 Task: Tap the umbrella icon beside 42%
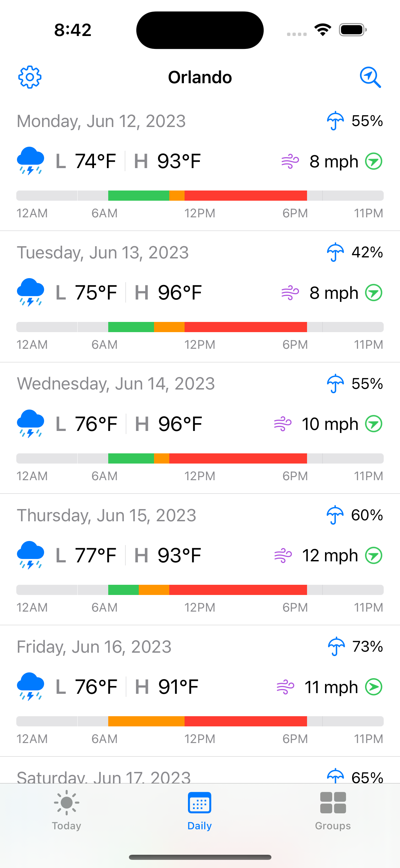pyautogui.click(x=335, y=252)
